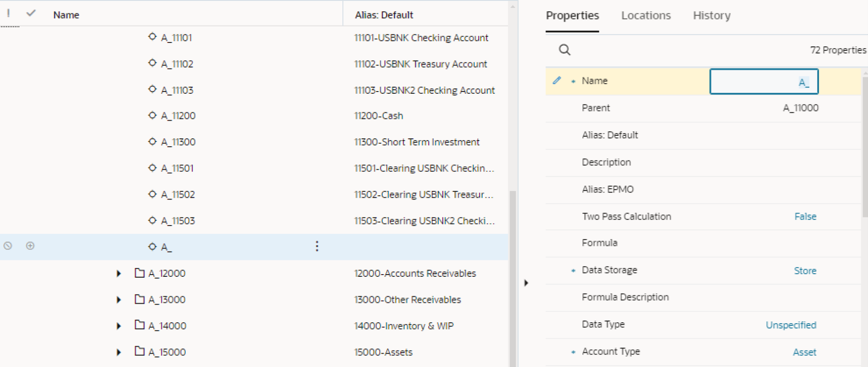Click alias 14000-Inventory & WIP
This screenshot has height=367, width=868.
[404, 326]
